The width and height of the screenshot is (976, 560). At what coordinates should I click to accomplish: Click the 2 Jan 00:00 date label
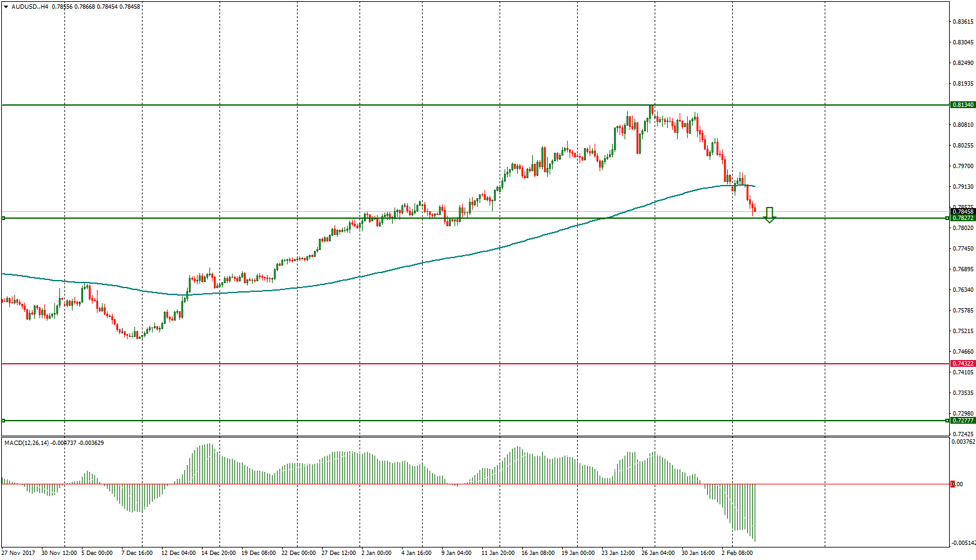pos(376,553)
